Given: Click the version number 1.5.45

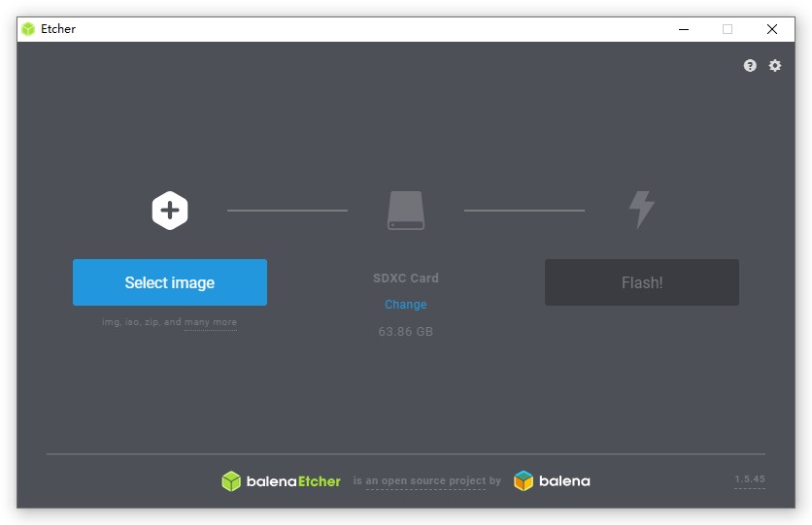Looking at the screenshot, I should (x=749, y=479).
